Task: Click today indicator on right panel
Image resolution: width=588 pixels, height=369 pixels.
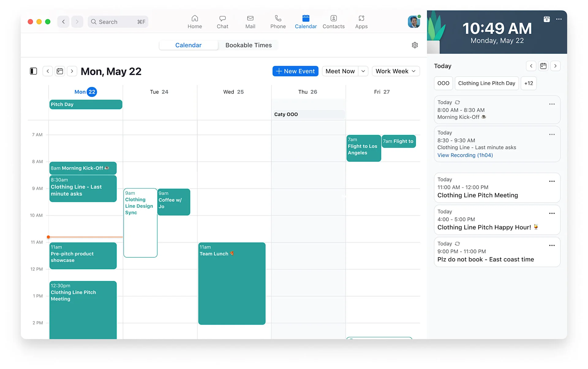Action: coord(543,65)
